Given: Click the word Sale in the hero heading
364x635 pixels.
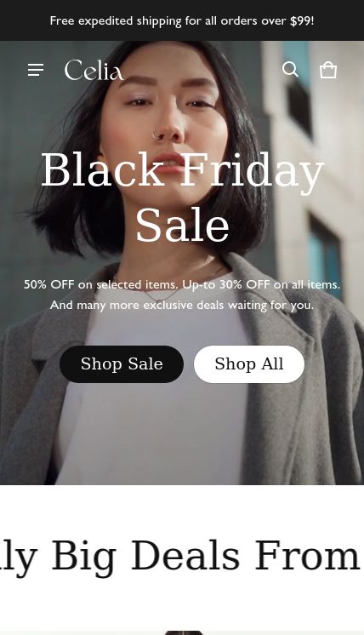Looking at the screenshot, I should tap(182, 226).
